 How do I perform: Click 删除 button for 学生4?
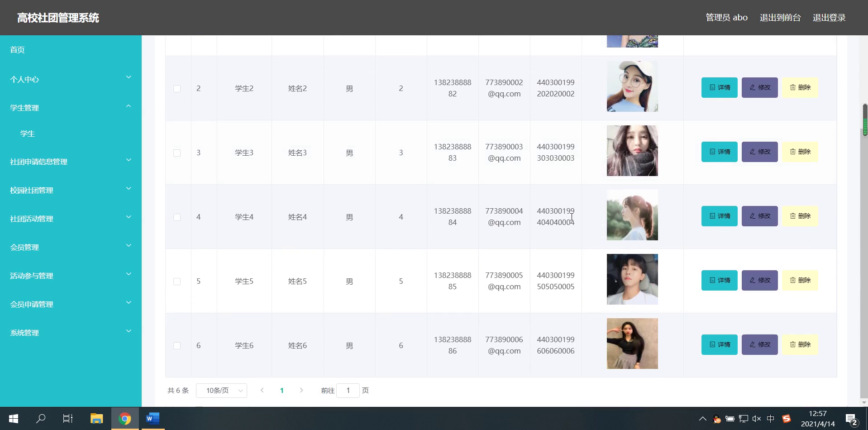click(800, 216)
